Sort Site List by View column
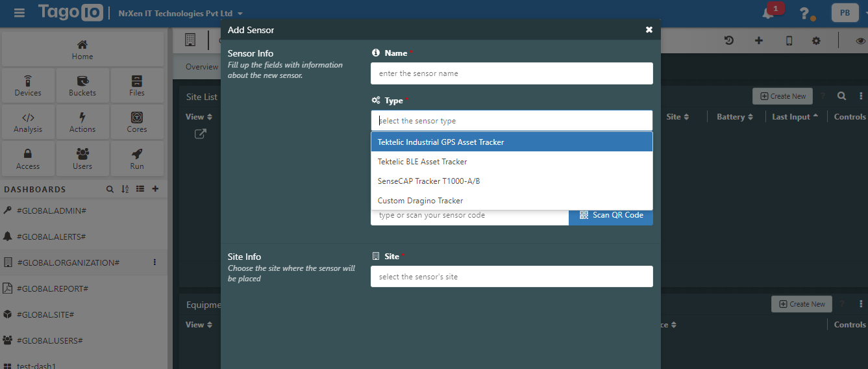The image size is (868, 369). [x=199, y=117]
